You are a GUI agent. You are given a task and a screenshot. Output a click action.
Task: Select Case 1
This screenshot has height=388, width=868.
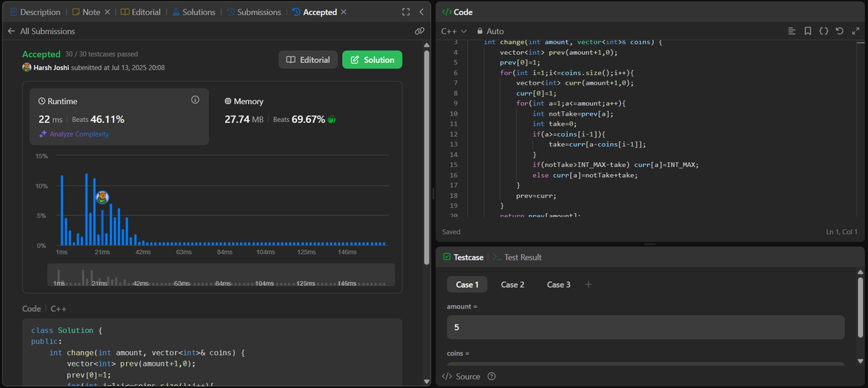[467, 285]
